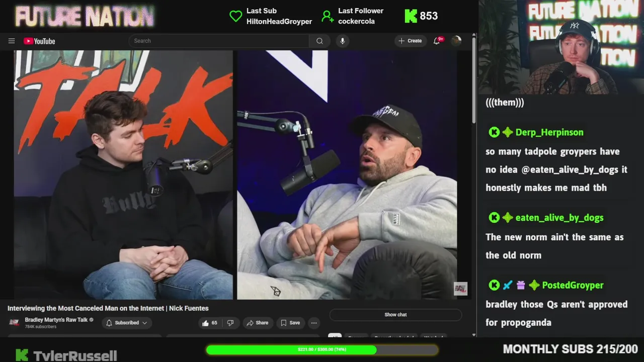Image resolution: width=644 pixels, height=362 pixels.
Task: Expand the Subscribed notification dropdown
Action: tap(126, 323)
